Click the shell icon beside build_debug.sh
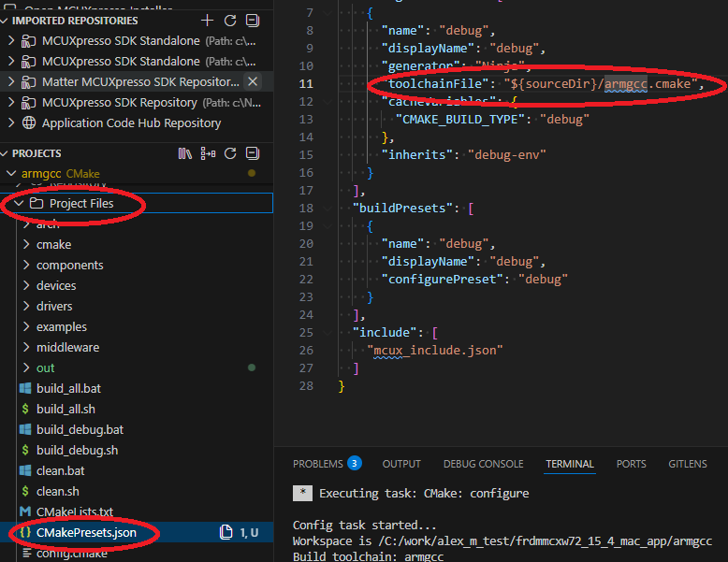Viewport: 728px width, 562px height. coord(25,450)
